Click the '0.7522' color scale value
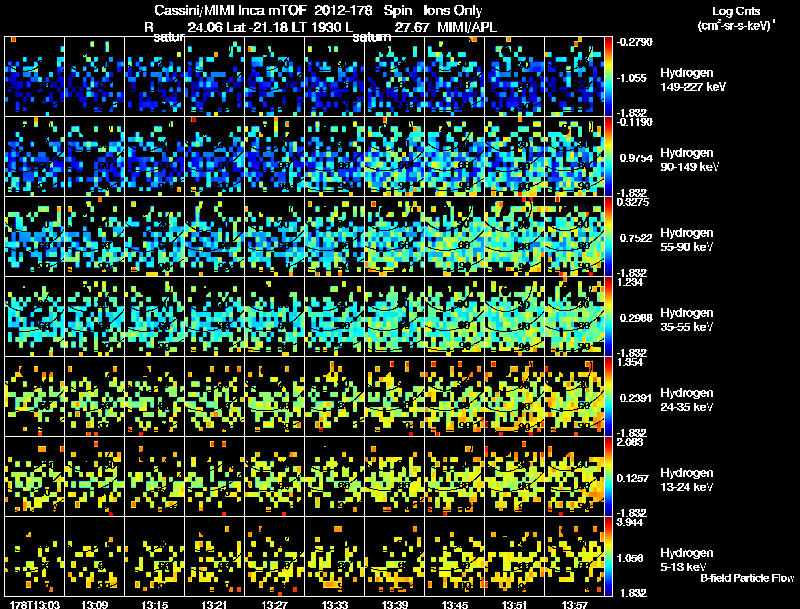 coord(636,238)
